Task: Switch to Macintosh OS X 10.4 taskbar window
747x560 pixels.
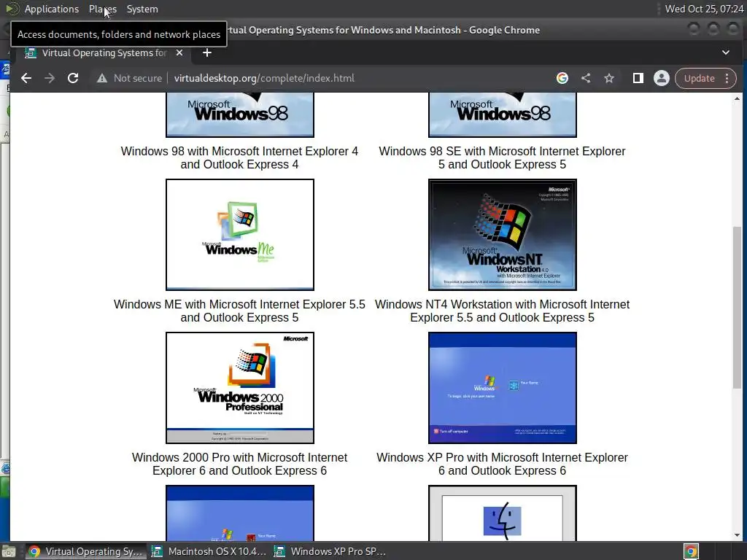Action: [209, 551]
